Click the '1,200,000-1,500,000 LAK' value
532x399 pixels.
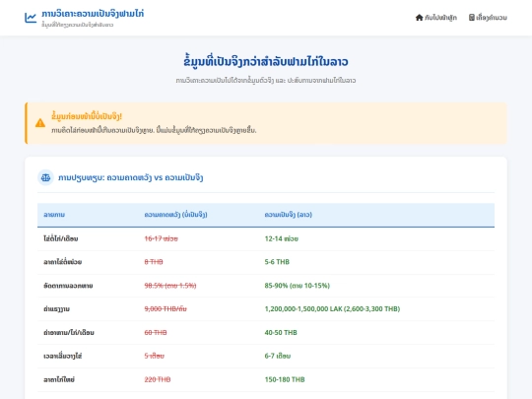point(332,308)
